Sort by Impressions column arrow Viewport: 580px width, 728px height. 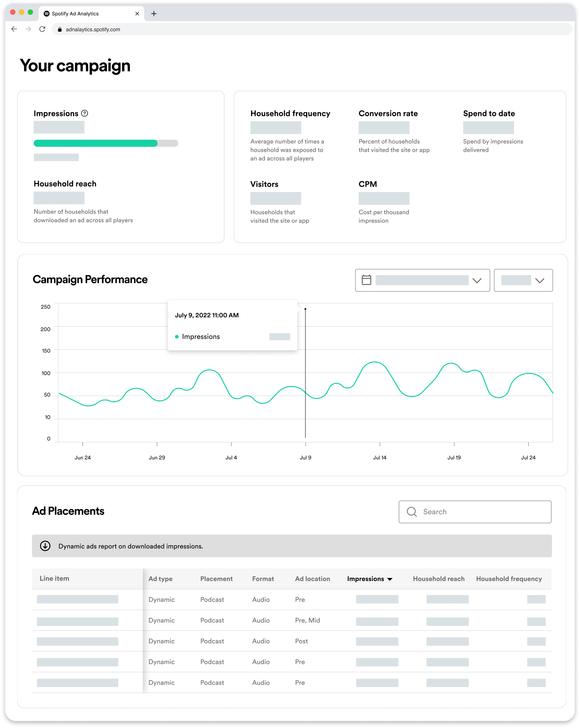tap(390, 579)
